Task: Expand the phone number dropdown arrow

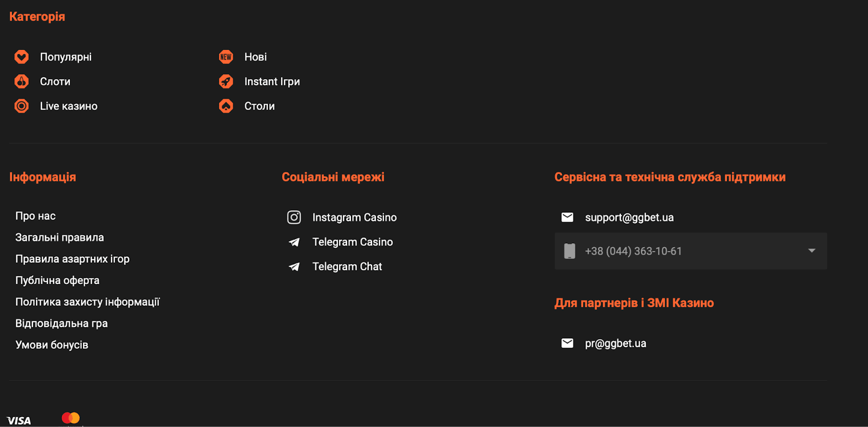Action: click(812, 251)
